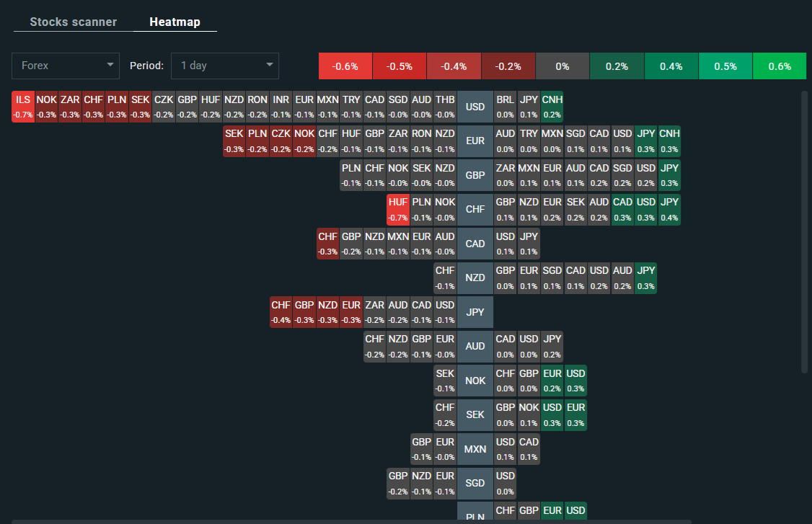Open the Period 1 day dropdown
Screen dimensions: 812x524
(225, 66)
